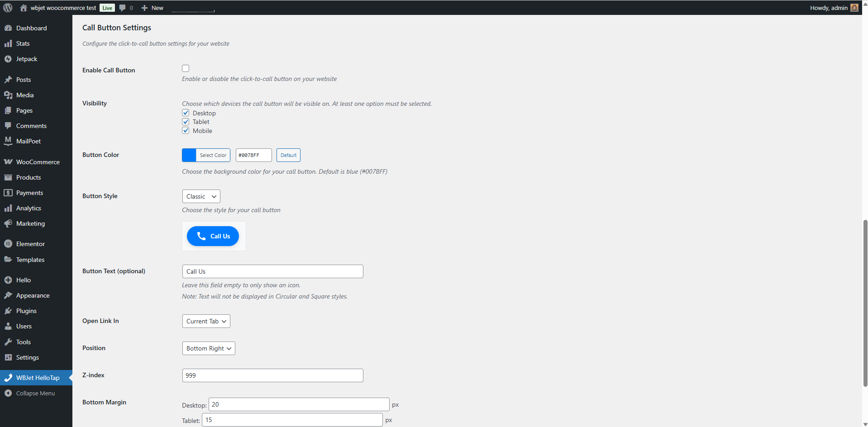
Task: Click the admin avatar in the top right
Action: pyautogui.click(x=854, y=7)
